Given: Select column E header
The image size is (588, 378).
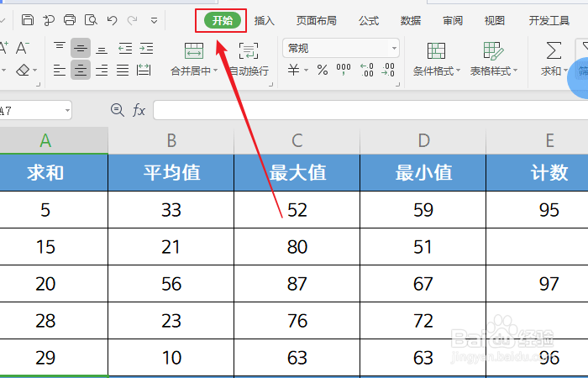Looking at the screenshot, I should (x=537, y=140).
